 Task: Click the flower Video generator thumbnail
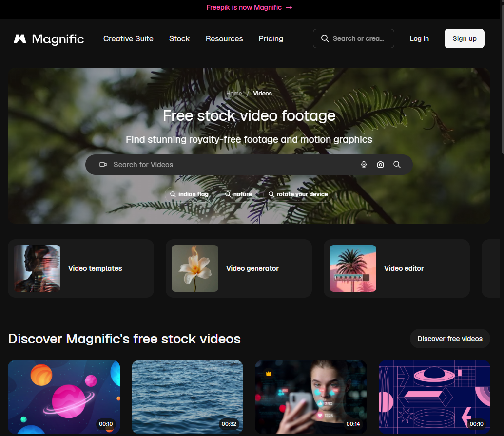[x=195, y=268]
